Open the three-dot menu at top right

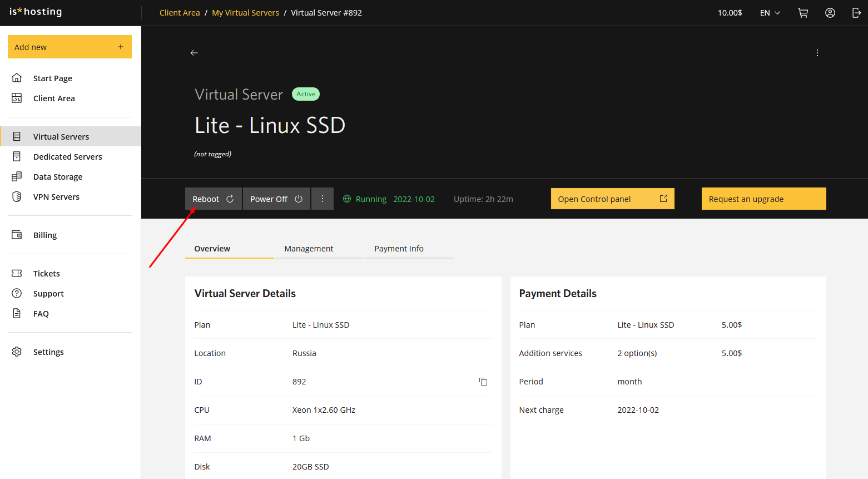(817, 52)
